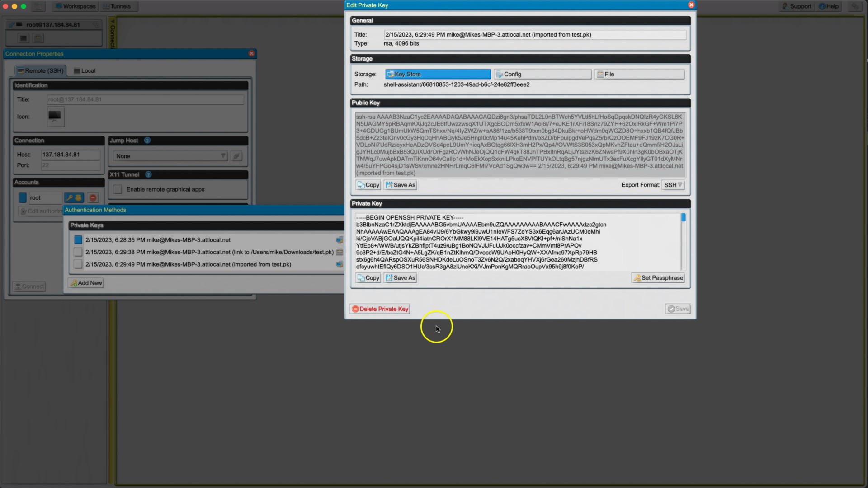This screenshot has width=868, height=488.
Task: Click the Copy public key button
Action: point(368,185)
